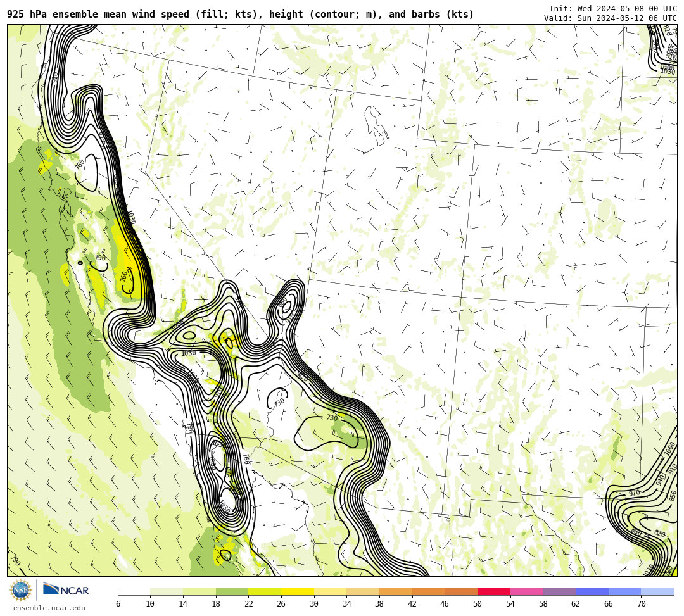This screenshot has width=684, height=616.
Task: Click the colorbar tick label 70
Action: click(641, 604)
